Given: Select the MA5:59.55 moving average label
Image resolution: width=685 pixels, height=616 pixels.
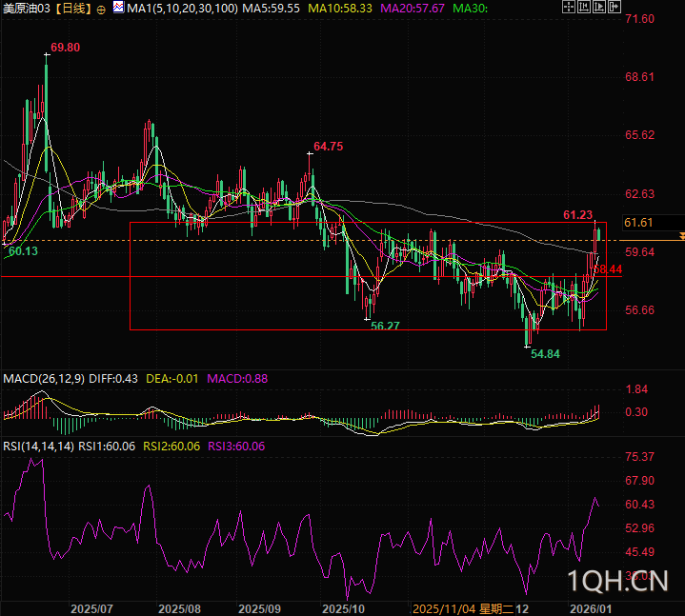Looking at the screenshot, I should pos(271,9).
